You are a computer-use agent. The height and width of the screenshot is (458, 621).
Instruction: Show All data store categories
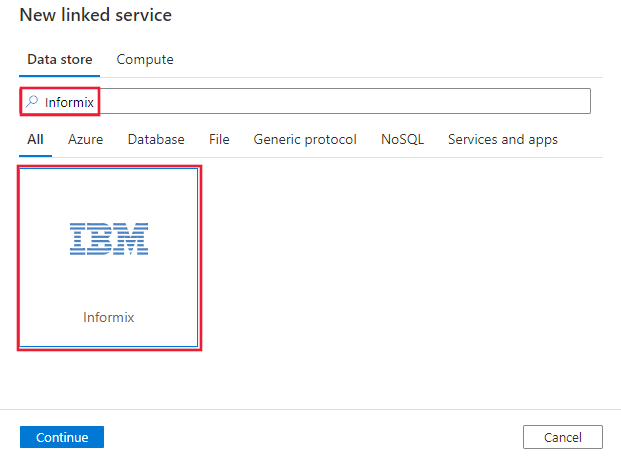(35, 139)
